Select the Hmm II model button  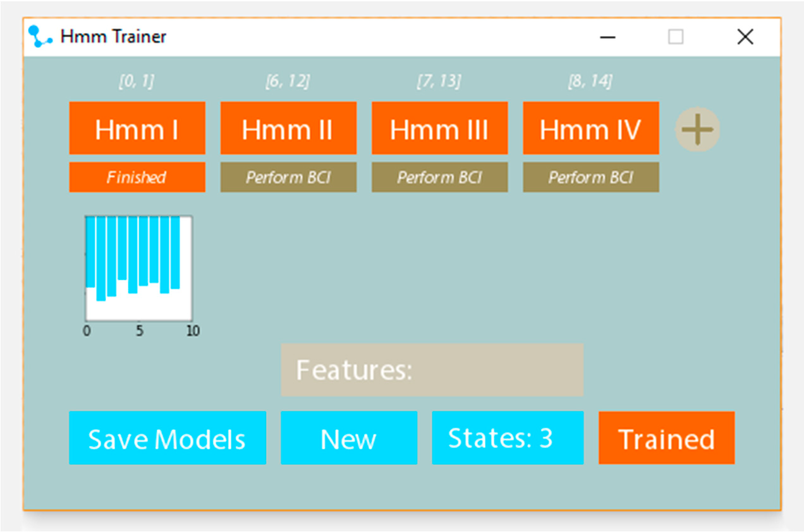(x=288, y=128)
